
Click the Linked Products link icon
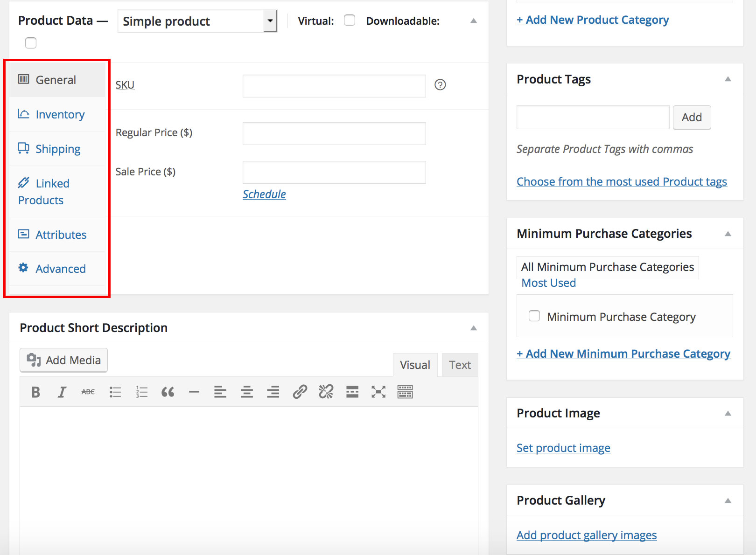[23, 182]
